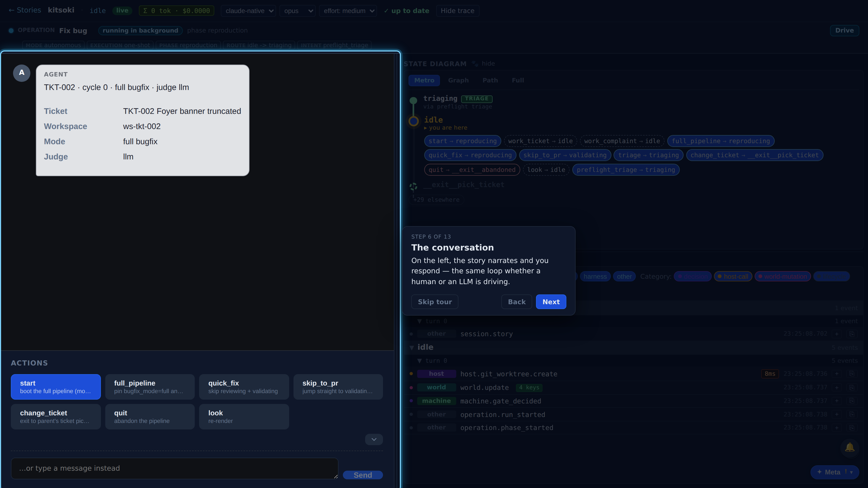Toggle the harness filter chip
The width and height of the screenshot is (868, 488).
click(595, 277)
